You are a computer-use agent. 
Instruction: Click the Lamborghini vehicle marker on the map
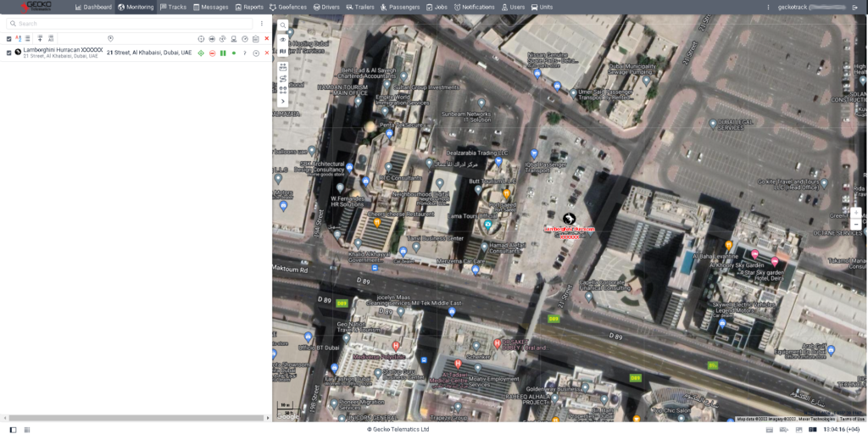(569, 219)
